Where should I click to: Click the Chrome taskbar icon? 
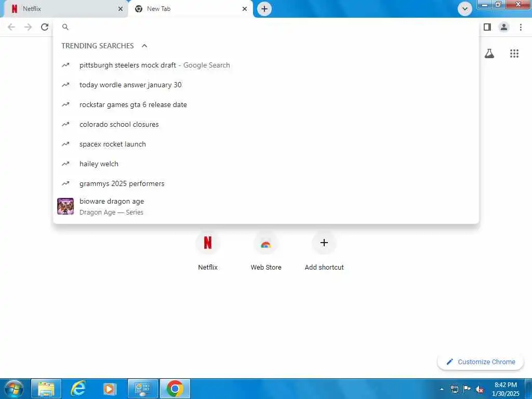[x=175, y=389]
